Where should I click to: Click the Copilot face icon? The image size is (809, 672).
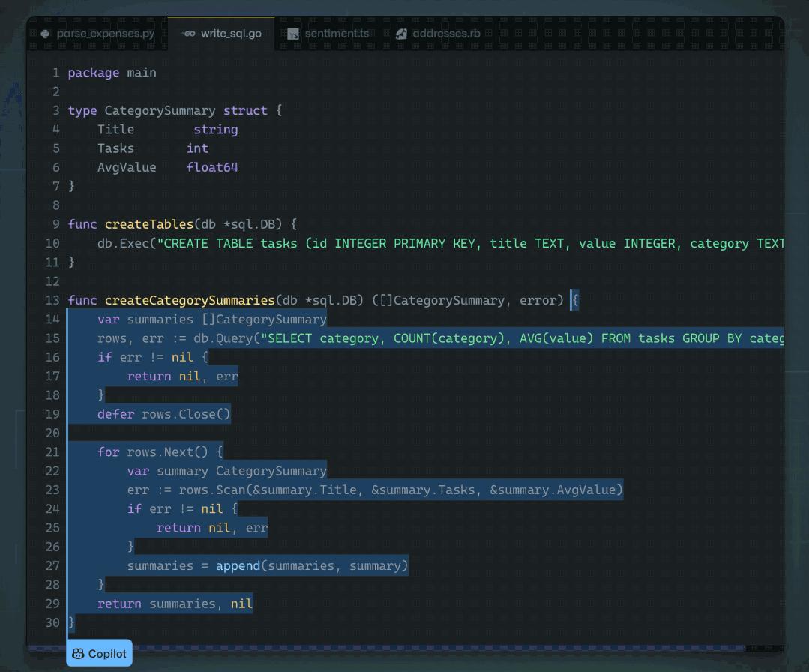click(x=78, y=654)
